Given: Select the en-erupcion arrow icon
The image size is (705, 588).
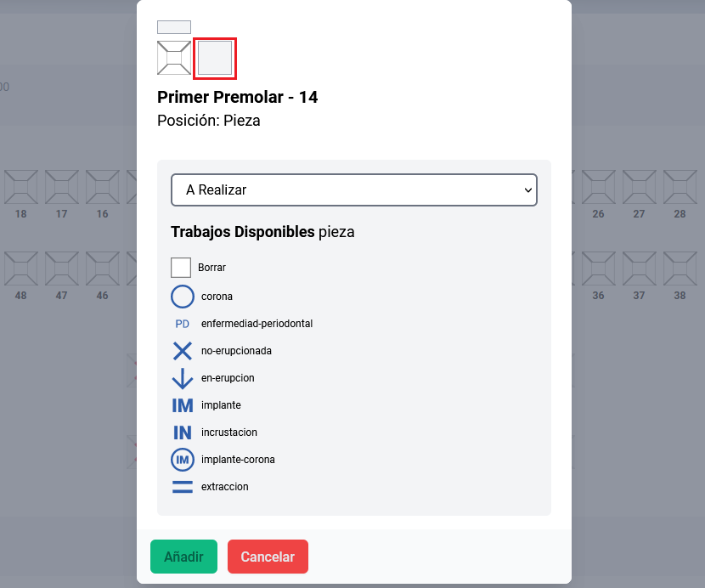Looking at the screenshot, I should click(183, 378).
